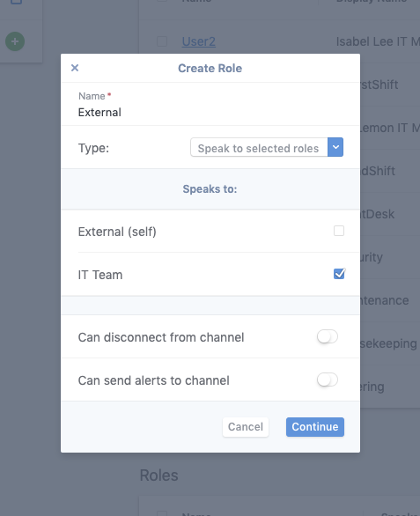Click the green plus add button
The width and height of the screenshot is (420, 516).
pos(15,41)
